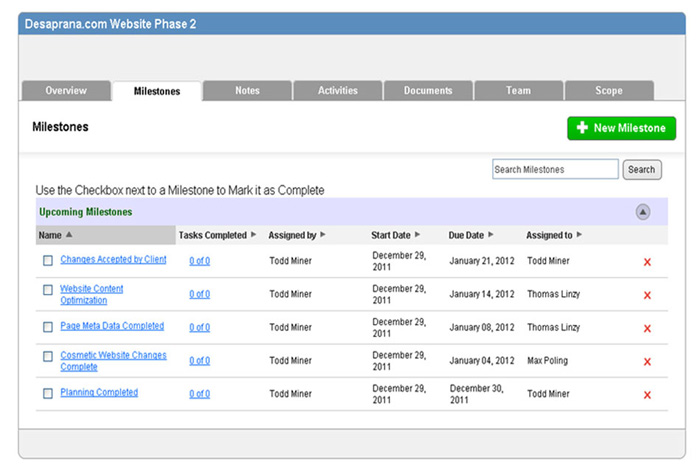Remove the Page Meta Data Completed milestone
Viewport: 700px width, 473px height.
coord(647,328)
